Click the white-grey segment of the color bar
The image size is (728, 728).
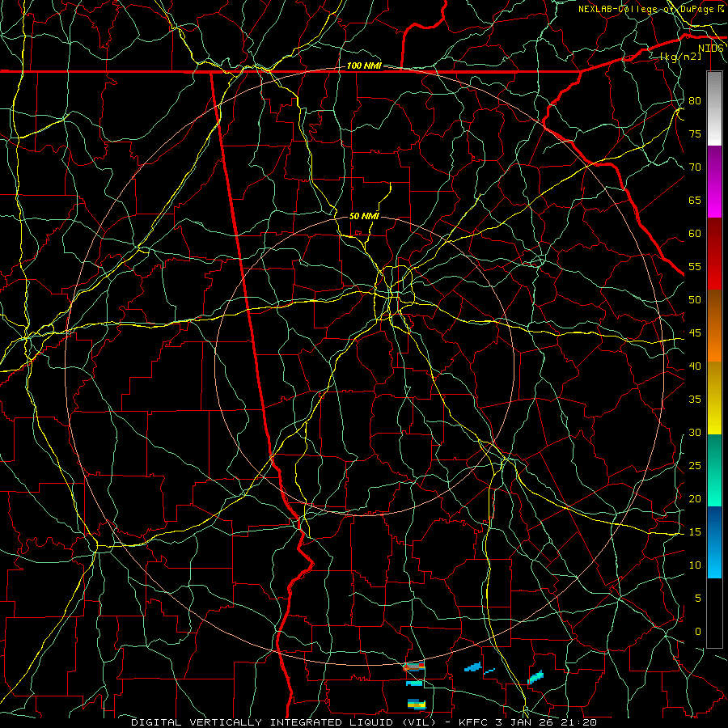pyautogui.click(x=714, y=108)
